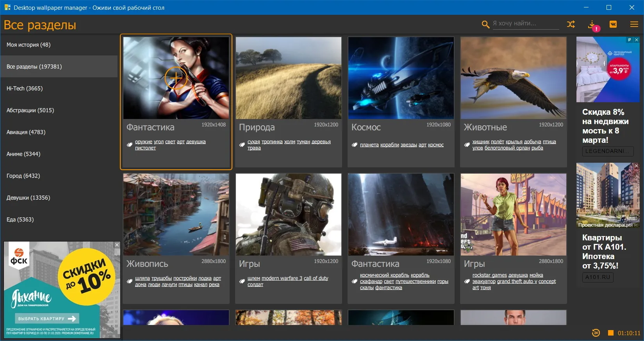
Task: Click the 24-hour auto-change timer icon
Action: (x=596, y=333)
